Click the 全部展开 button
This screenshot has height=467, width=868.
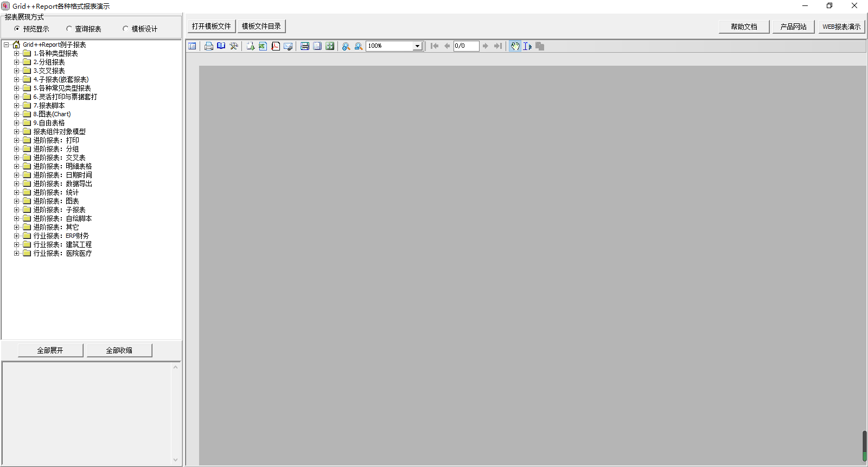[x=50, y=350]
